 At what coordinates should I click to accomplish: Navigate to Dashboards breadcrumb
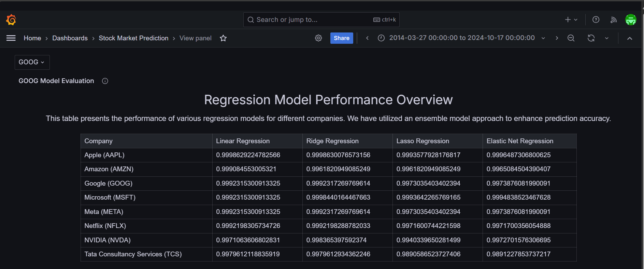[x=70, y=38]
